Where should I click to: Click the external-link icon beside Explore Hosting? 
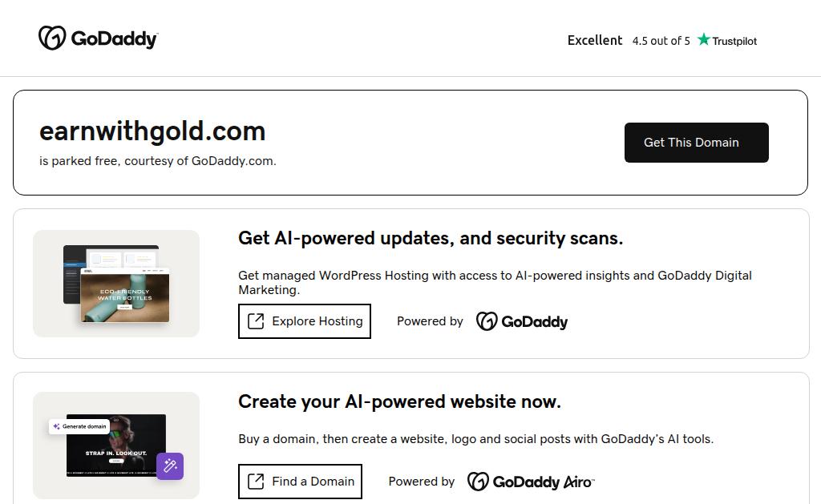[x=256, y=321]
